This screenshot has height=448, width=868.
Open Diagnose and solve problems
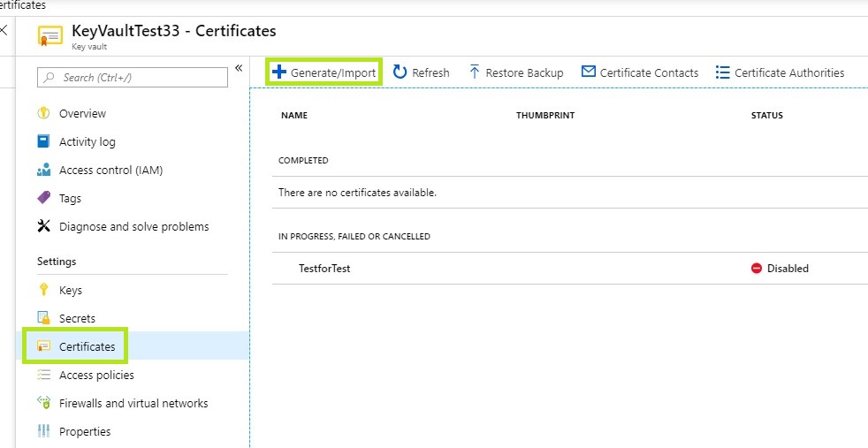134,227
